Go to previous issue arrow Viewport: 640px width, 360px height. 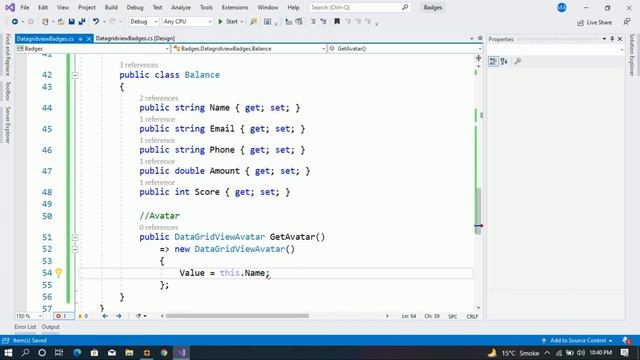105,316
